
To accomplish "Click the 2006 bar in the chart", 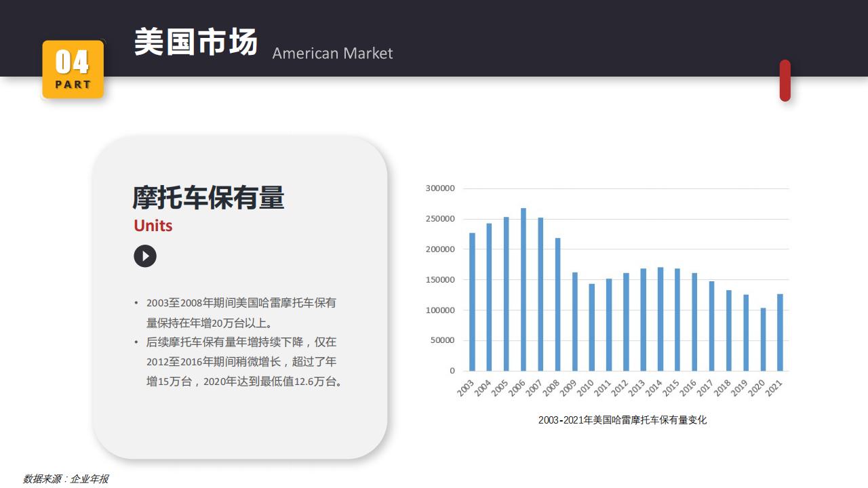I will [524, 289].
